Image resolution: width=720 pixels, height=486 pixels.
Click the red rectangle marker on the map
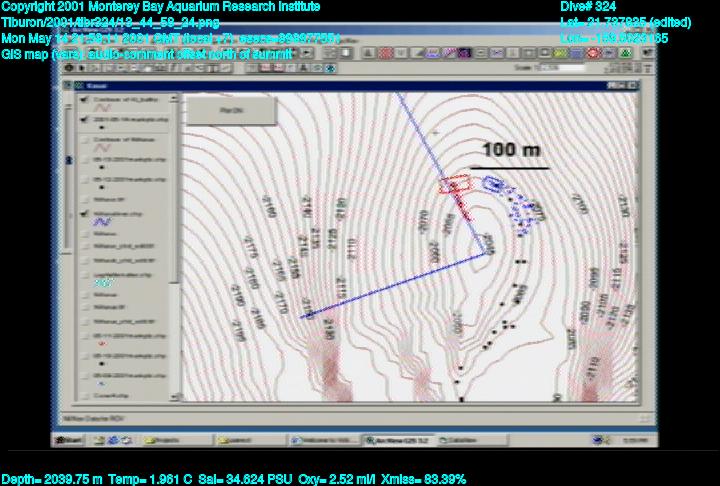click(x=454, y=184)
